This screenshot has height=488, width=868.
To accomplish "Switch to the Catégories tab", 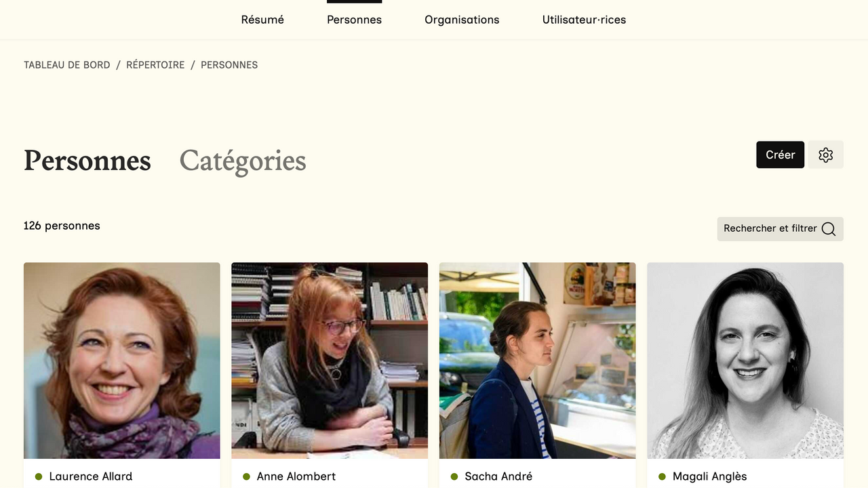I will 243,161.
